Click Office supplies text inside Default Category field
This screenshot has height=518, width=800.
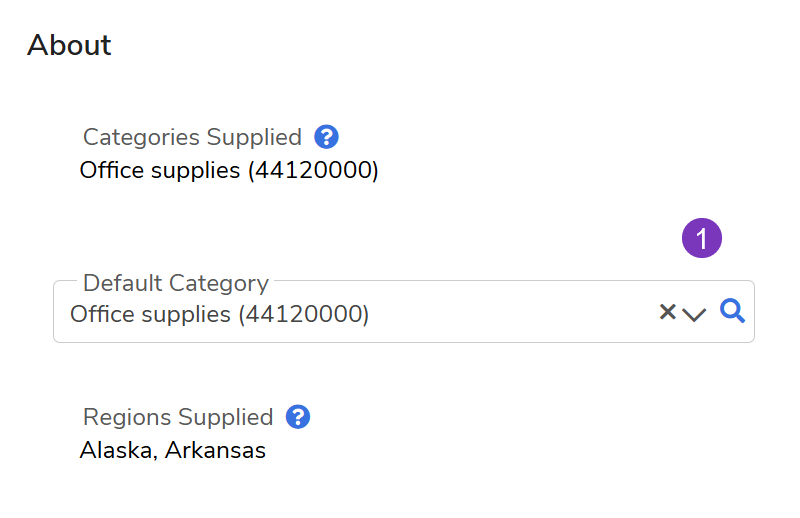(150, 314)
